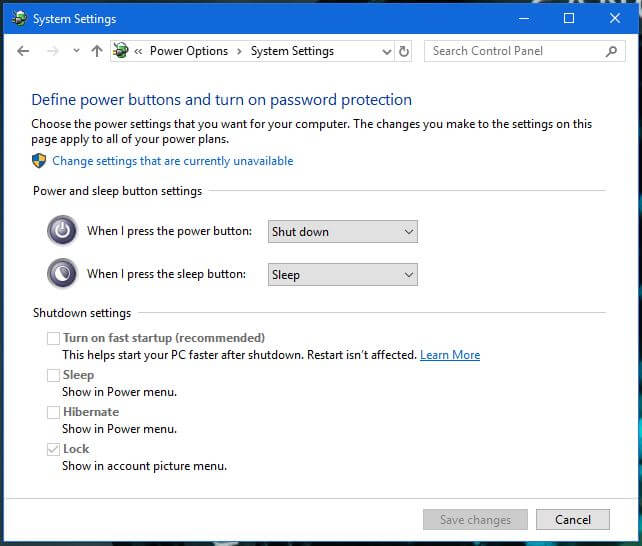Minimize the System Settings window

tap(524, 18)
